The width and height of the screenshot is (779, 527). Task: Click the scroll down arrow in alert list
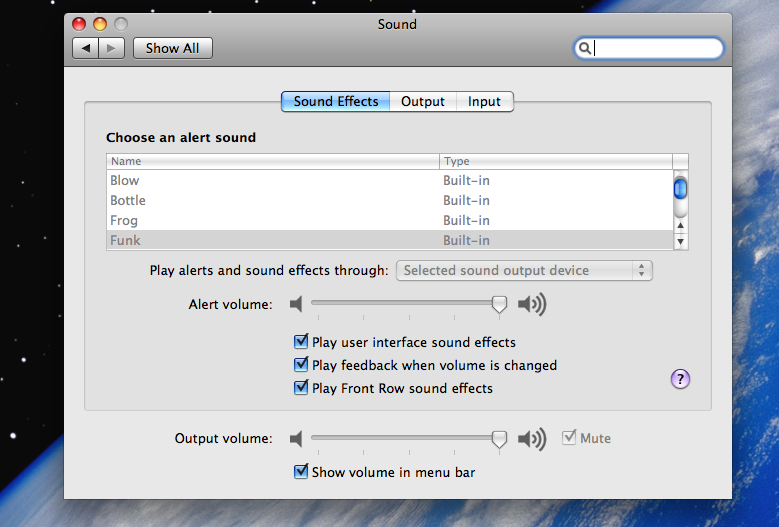coord(681,241)
